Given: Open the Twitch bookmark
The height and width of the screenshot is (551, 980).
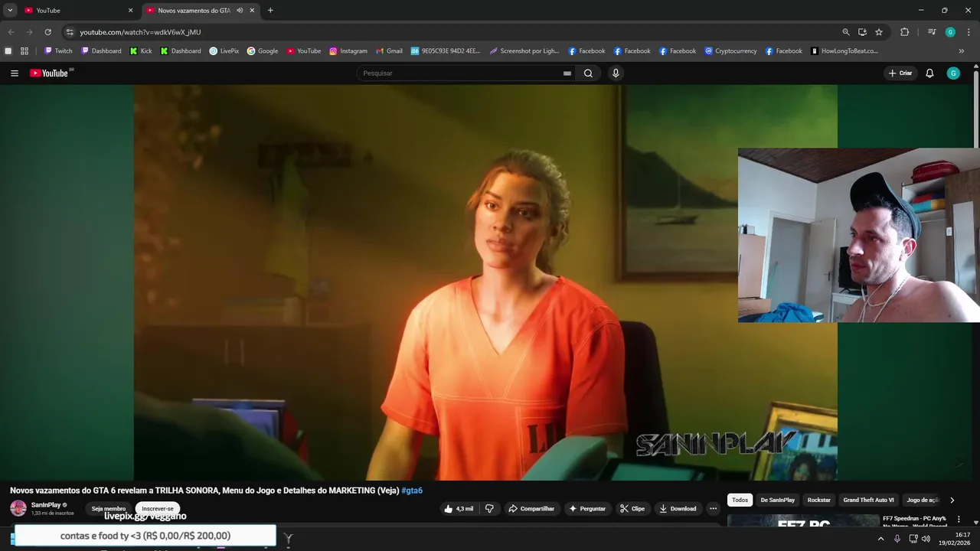Looking at the screenshot, I should point(58,51).
